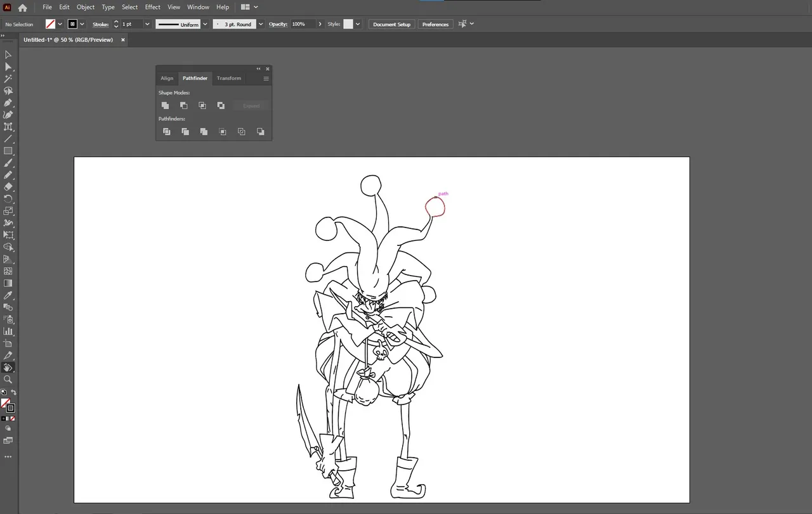Select the Lasso tool
Viewport: 812px width, 514px height.
tap(8, 91)
